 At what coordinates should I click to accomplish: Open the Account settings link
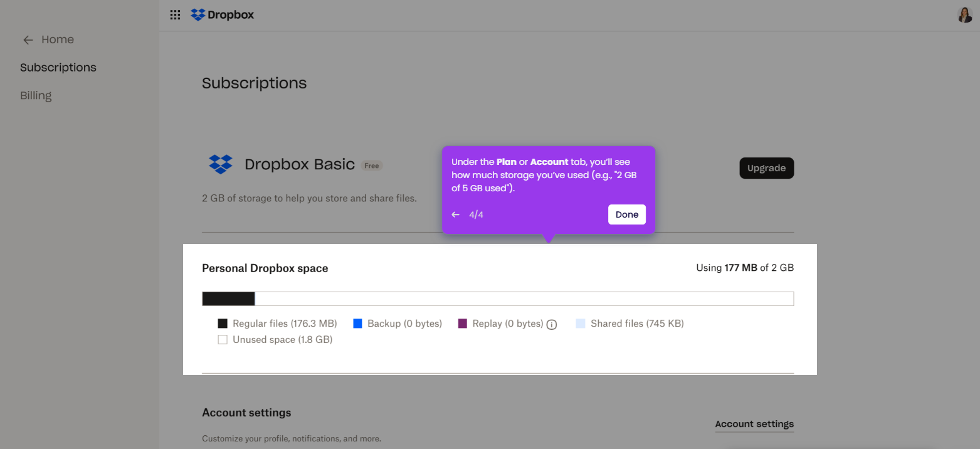754,424
